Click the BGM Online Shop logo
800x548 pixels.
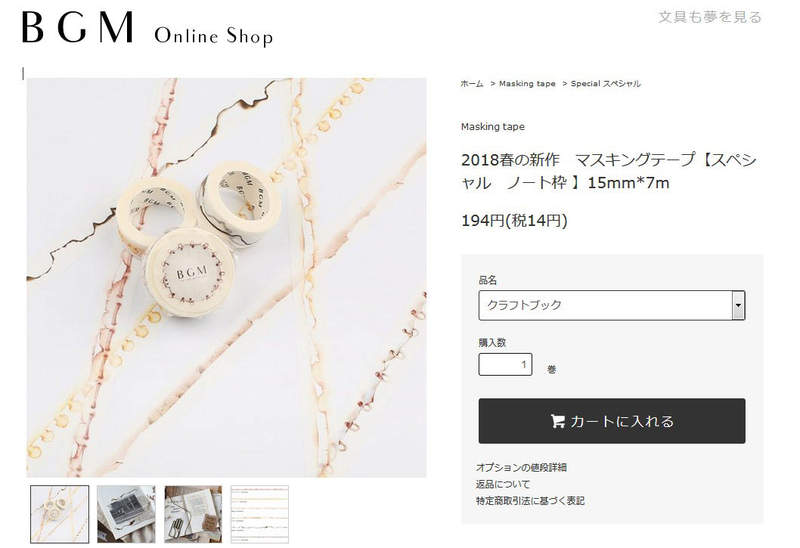tap(147, 28)
